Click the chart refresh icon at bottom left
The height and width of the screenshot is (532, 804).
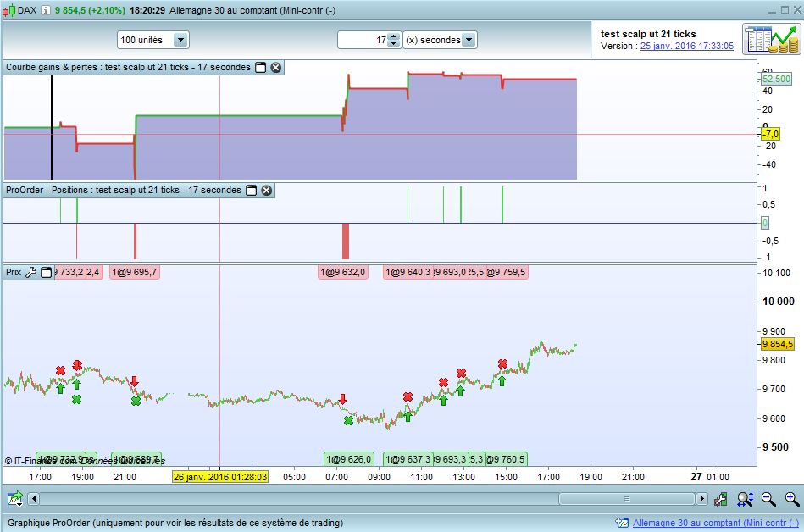[14, 499]
